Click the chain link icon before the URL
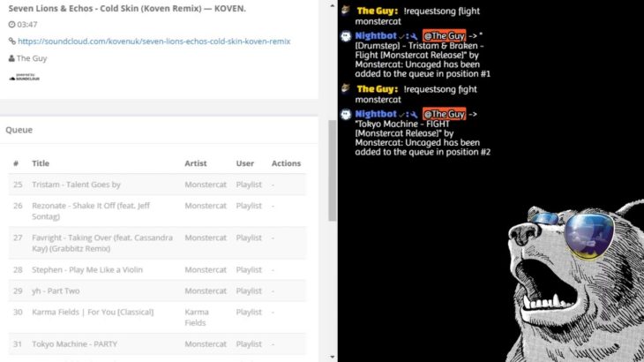Viewport: 644px width, 362px height. tap(12, 41)
